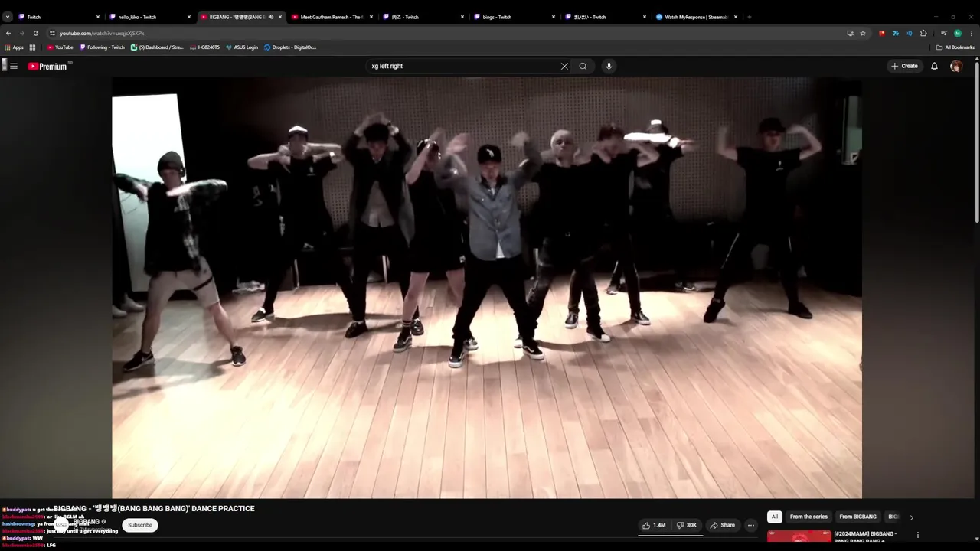Open the [2024MAMA] BIGBANG video thumbnail

click(799, 536)
